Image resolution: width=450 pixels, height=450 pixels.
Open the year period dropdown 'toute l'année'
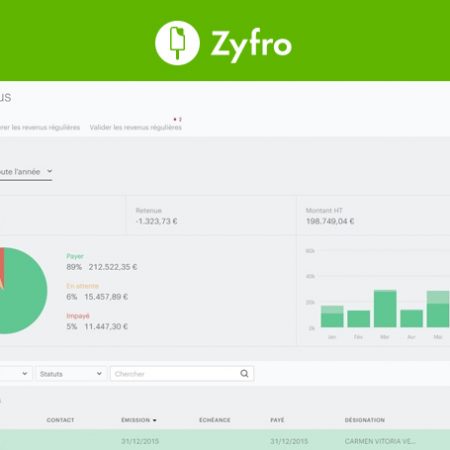click(x=26, y=172)
